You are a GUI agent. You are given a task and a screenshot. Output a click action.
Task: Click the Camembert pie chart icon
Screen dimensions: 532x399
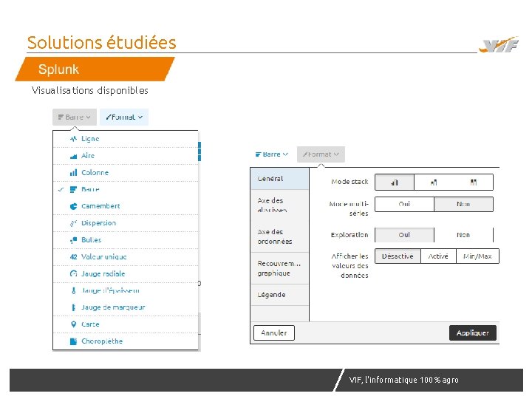[x=73, y=206]
